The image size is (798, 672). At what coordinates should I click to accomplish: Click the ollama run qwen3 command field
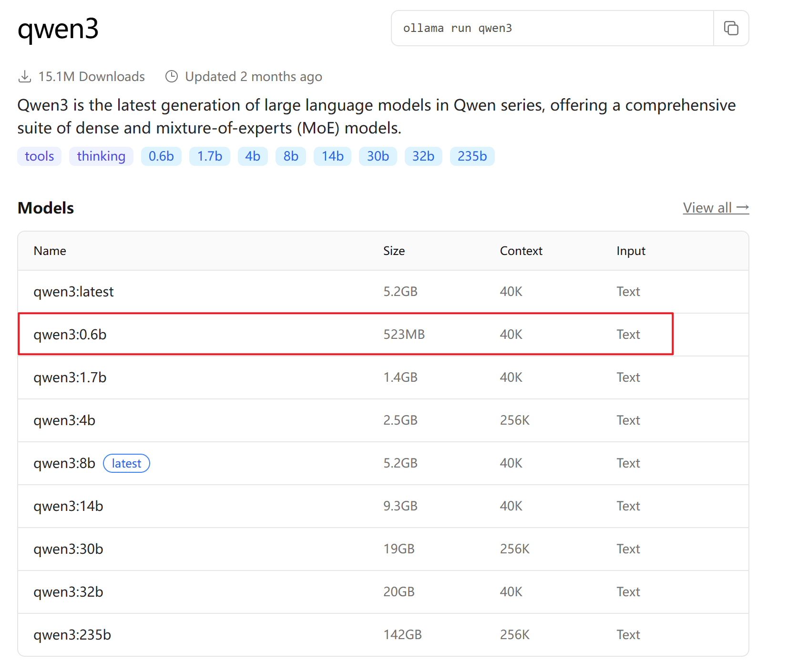point(552,29)
